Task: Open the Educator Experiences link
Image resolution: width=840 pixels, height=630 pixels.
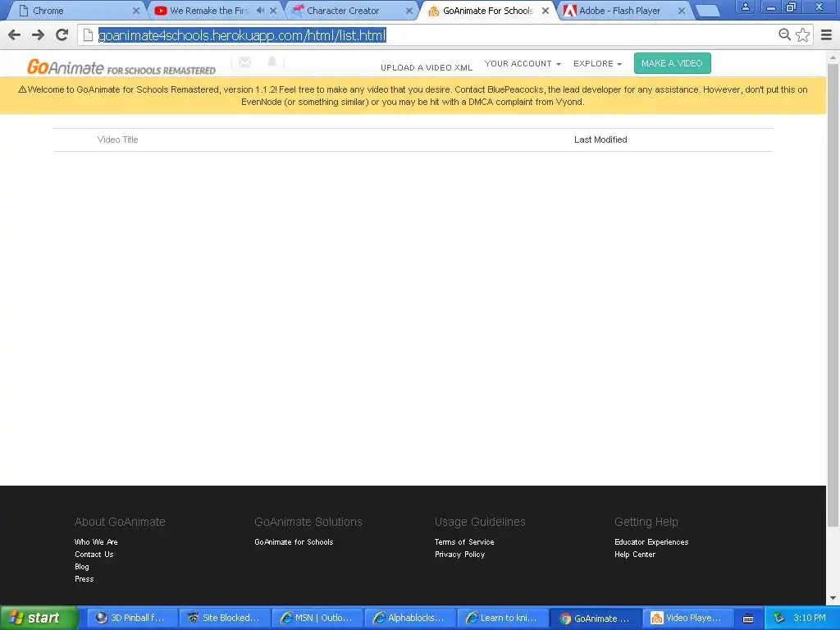Action: (x=651, y=541)
